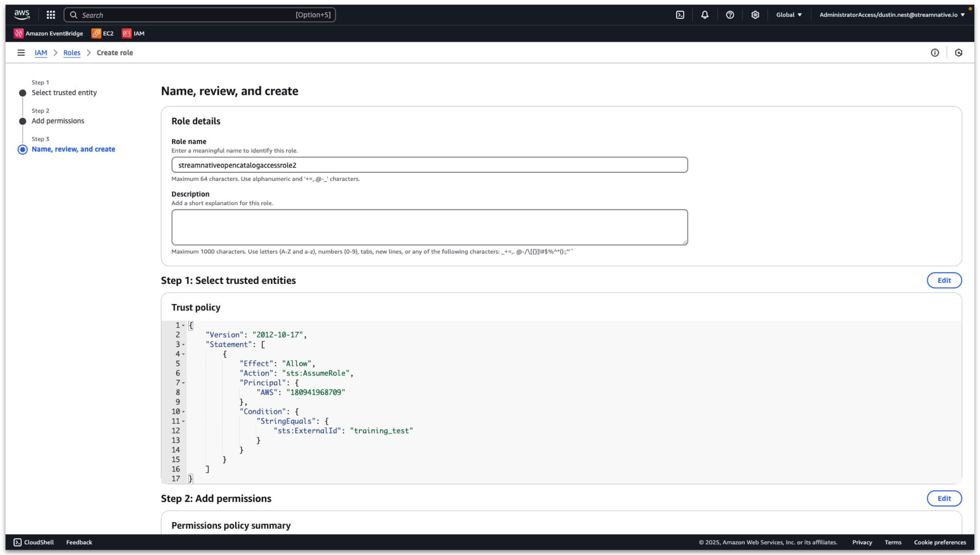Click into the Role name field

pyautogui.click(x=429, y=165)
